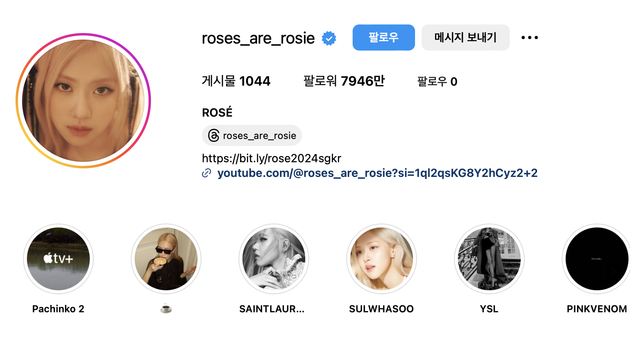The width and height of the screenshot is (644, 340).
Task: Click the Threads logo icon
Action: click(x=213, y=135)
